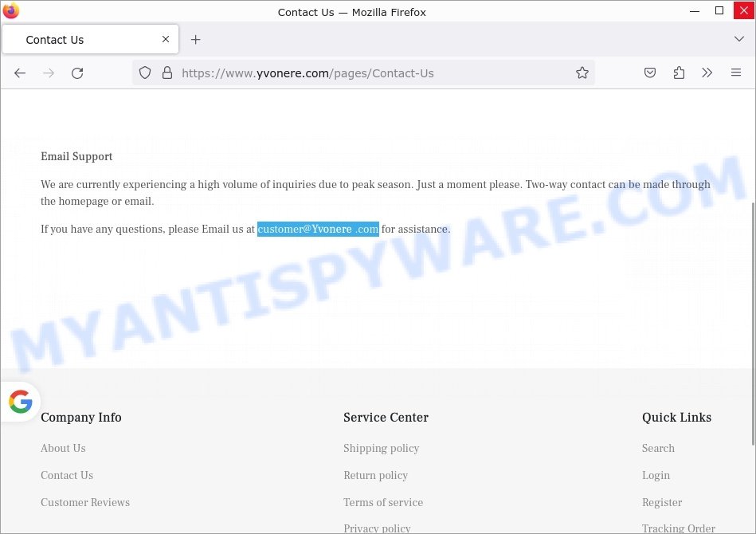
Task: Open a new tab with plus button
Action: pos(195,40)
